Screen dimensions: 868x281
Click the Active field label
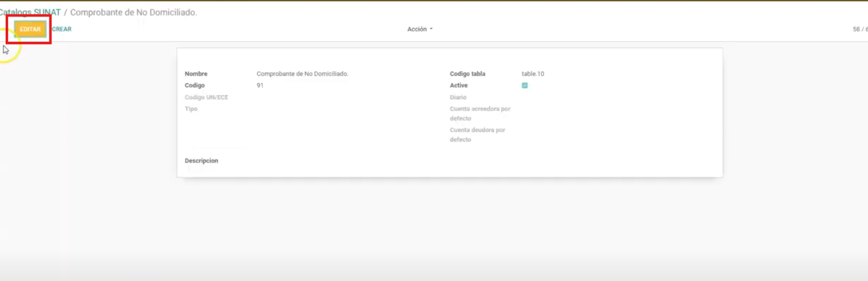pyautogui.click(x=458, y=86)
